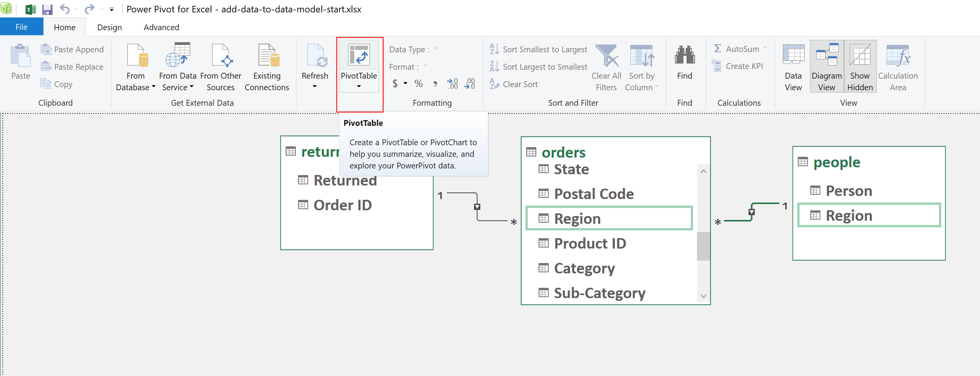Sort Smallest to Largest

[x=538, y=49]
